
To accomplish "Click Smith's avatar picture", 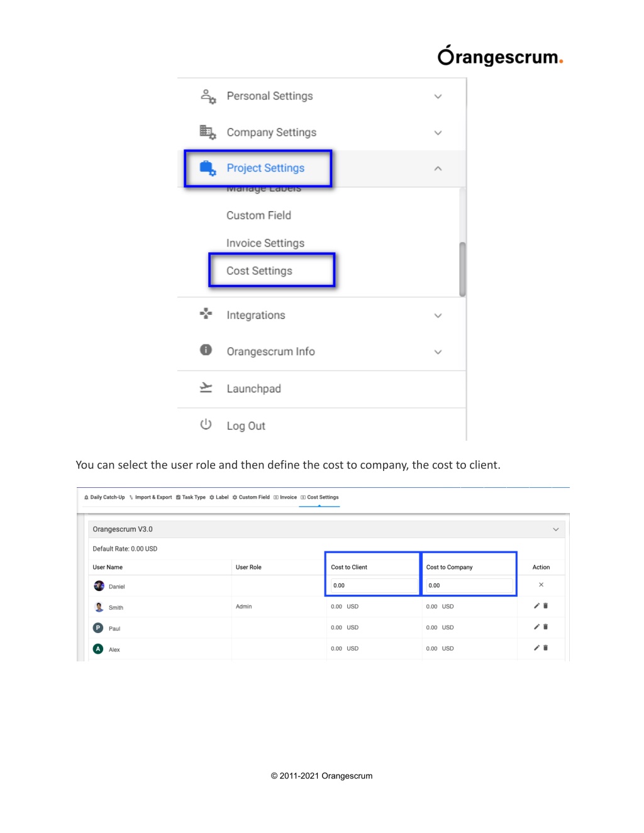I will tap(99, 607).
